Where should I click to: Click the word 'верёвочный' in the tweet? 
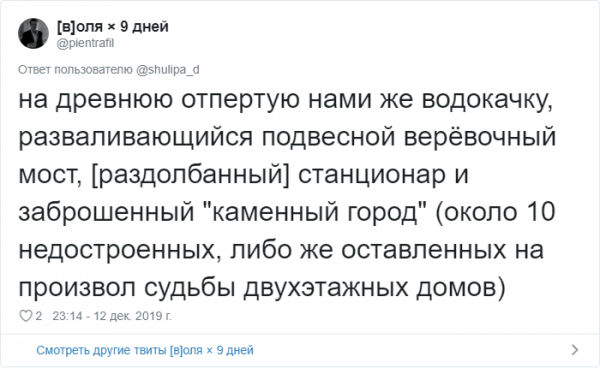click(x=479, y=137)
